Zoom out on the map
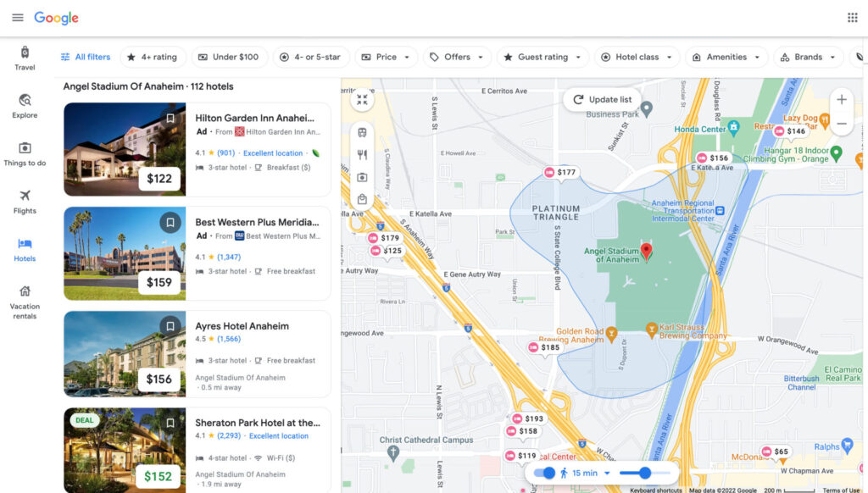 coord(842,124)
